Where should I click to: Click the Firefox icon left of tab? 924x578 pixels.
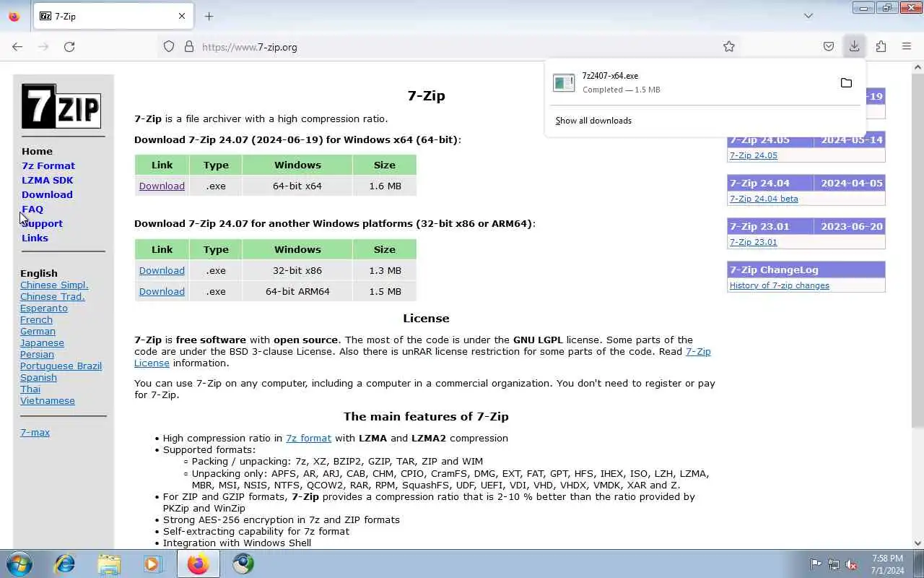(14, 16)
